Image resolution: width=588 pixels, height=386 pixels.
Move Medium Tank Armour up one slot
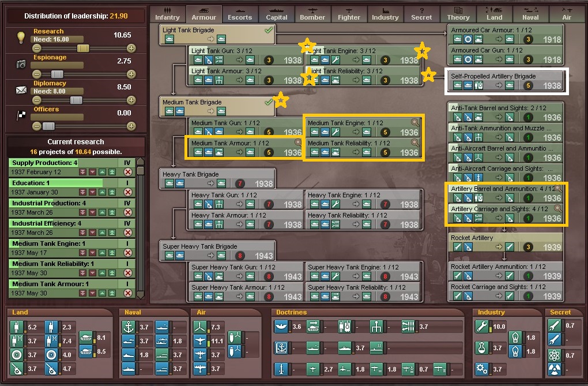(103, 293)
